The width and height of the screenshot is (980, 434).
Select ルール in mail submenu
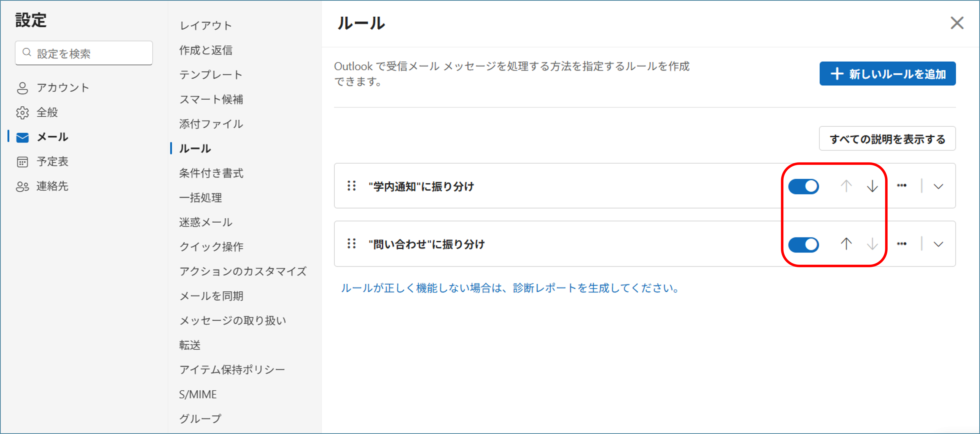coord(195,148)
